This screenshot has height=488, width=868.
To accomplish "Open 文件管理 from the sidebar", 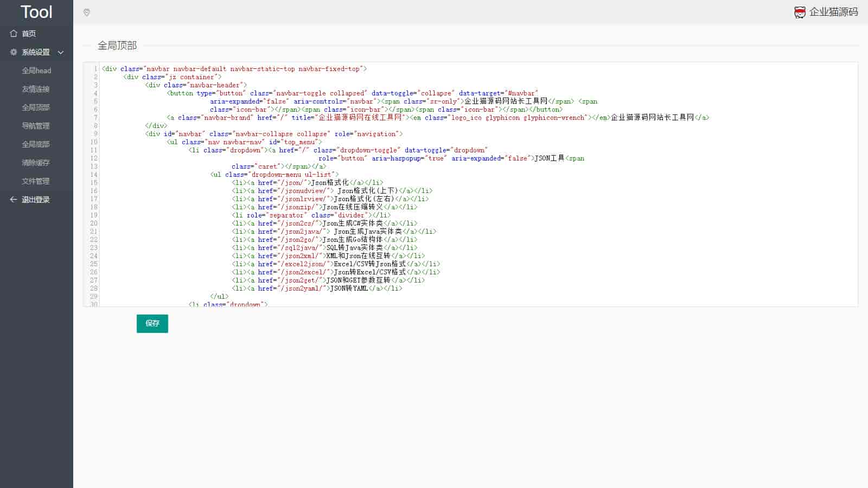I will click(36, 181).
